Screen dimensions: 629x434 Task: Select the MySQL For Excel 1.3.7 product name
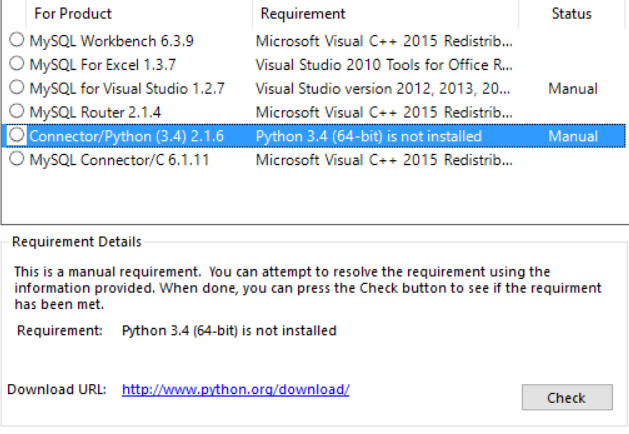coord(103,65)
